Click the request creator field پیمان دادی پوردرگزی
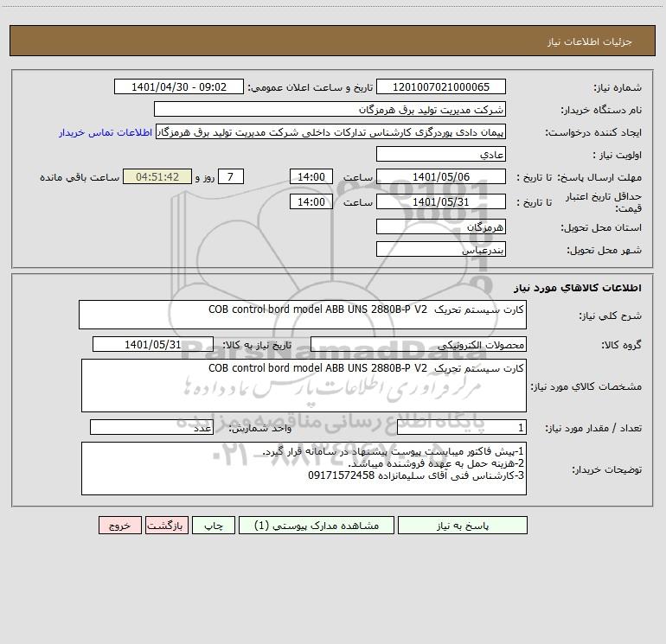Viewport: 666px width, 644px height. (x=331, y=131)
